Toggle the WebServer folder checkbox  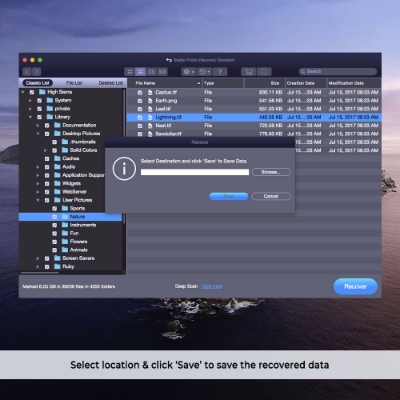[47, 192]
